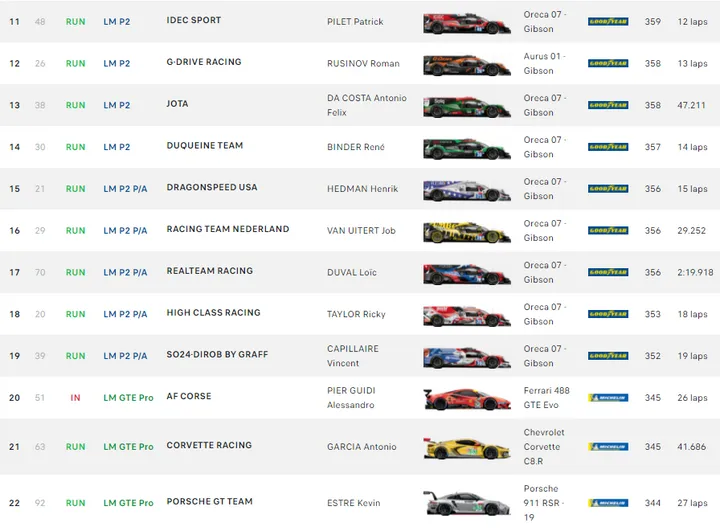Viewport: 720px width, 530px height.
Task: Click the Goodyear logo in High Class Racing row
Action: click(x=608, y=314)
